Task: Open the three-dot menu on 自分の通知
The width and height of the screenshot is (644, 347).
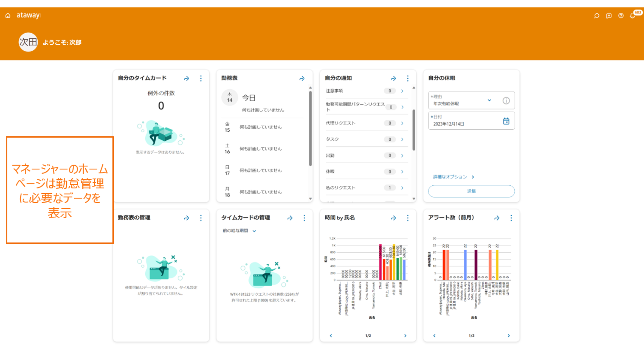Action: pos(408,78)
